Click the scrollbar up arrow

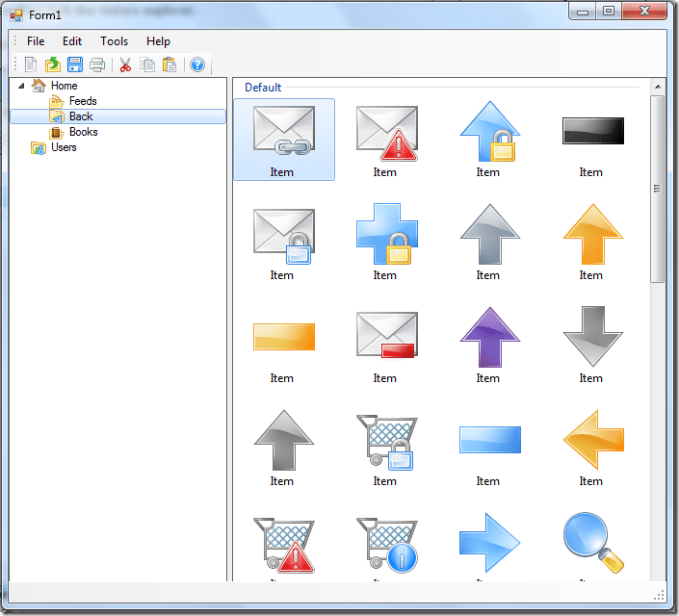click(x=658, y=87)
